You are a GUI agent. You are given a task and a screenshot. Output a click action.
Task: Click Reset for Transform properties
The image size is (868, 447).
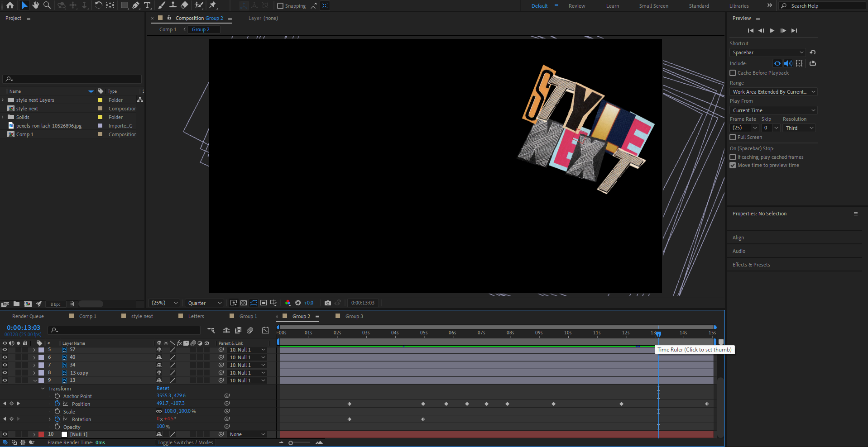(x=163, y=388)
